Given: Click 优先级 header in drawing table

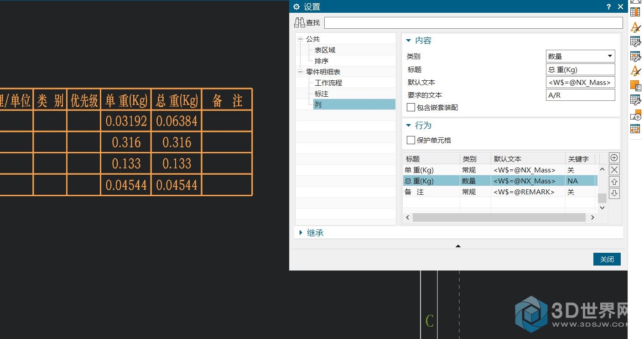Looking at the screenshot, I should [84, 101].
